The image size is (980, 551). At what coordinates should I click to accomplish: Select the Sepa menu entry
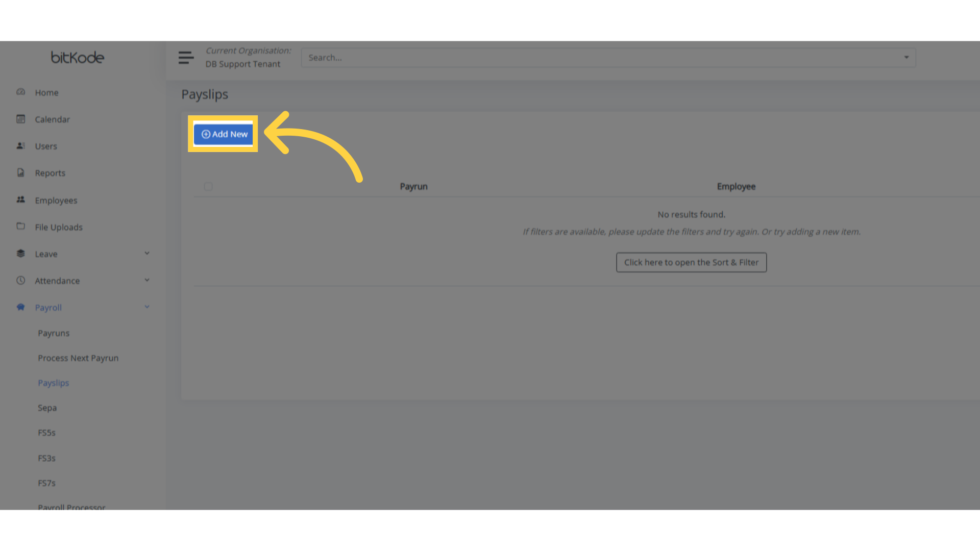[x=47, y=407]
